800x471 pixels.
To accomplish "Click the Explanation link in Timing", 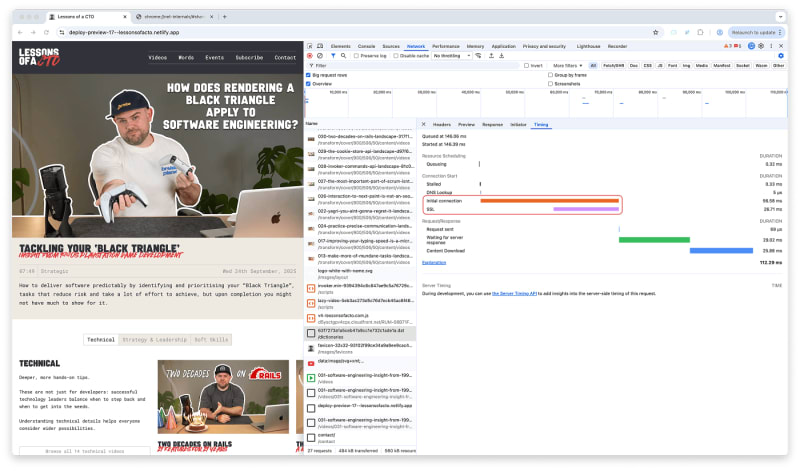I will point(434,262).
